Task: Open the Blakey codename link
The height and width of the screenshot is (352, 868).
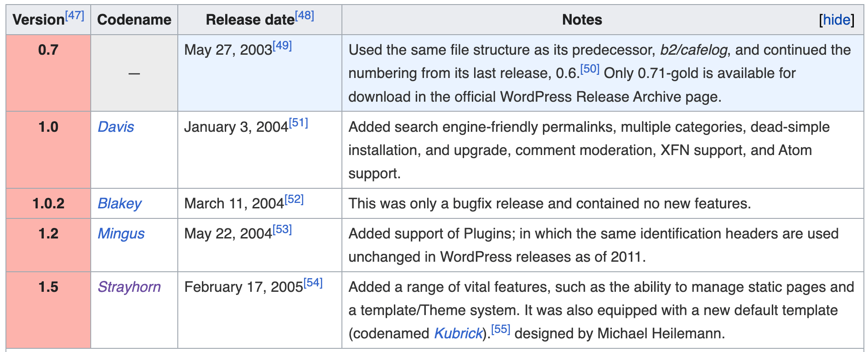Action: click(119, 203)
